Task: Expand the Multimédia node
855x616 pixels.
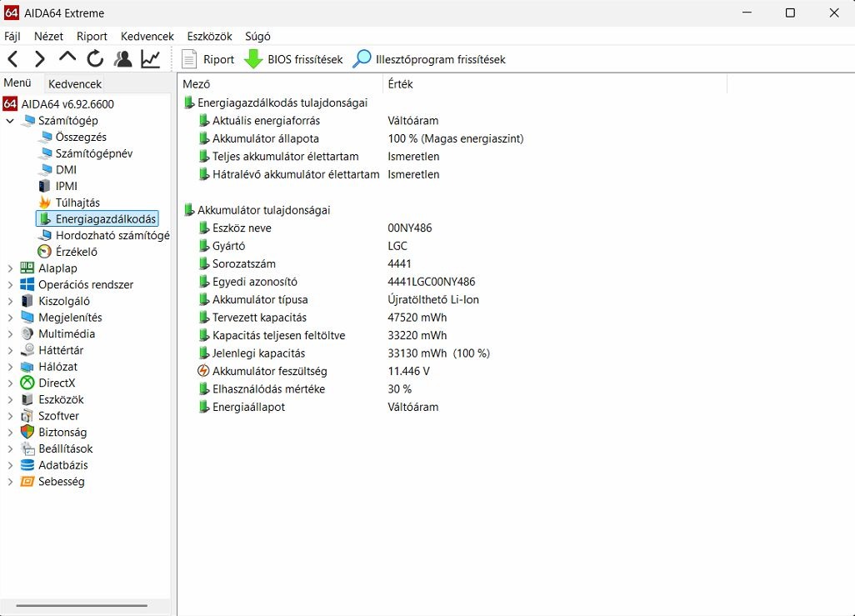Action: (x=10, y=333)
